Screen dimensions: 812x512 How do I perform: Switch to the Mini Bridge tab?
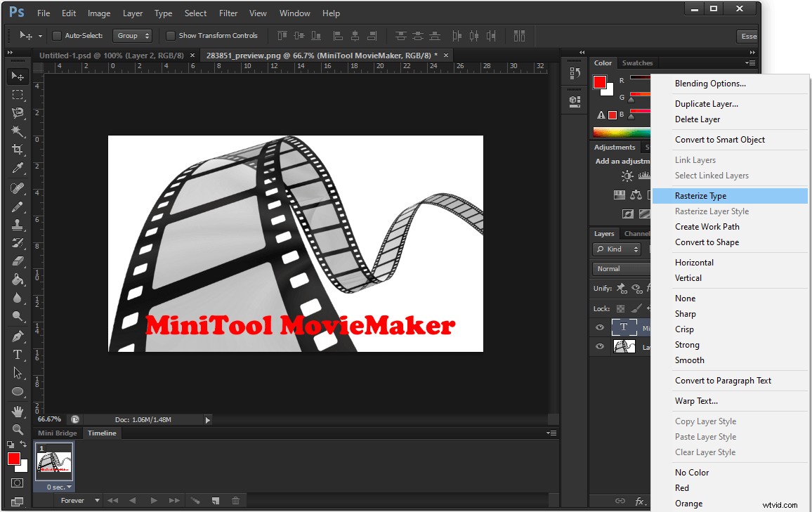(56, 433)
